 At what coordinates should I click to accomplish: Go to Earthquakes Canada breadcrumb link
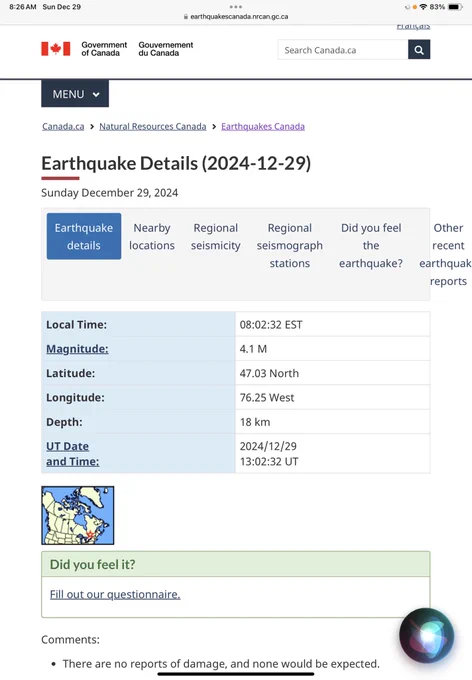coord(263,126)
